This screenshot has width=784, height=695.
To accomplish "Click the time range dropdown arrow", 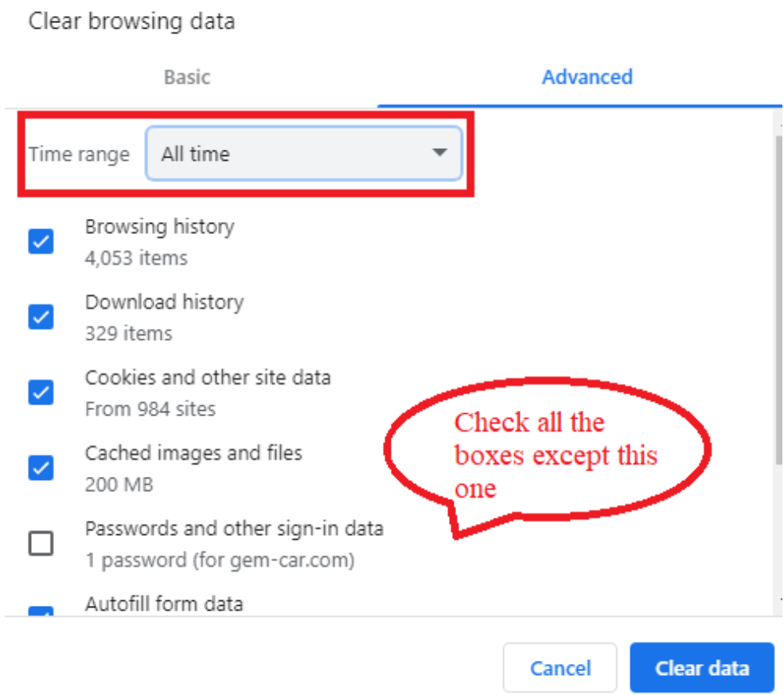I will click(x=439, y=153).
